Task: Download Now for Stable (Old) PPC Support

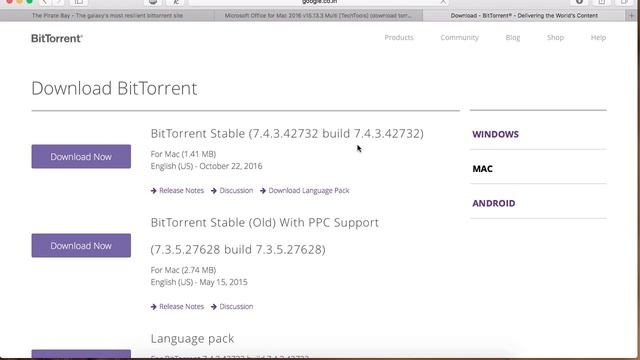Action: tap(81, 245)
